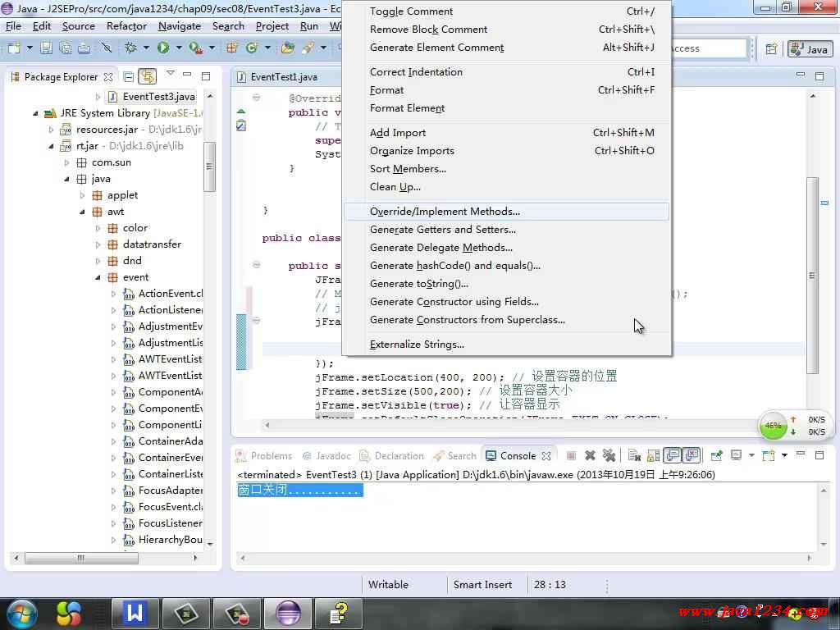Toggle Skip All Breakpoints in toolbar
The width and height of the screenshot is (840, 630).
coord(106,48)
